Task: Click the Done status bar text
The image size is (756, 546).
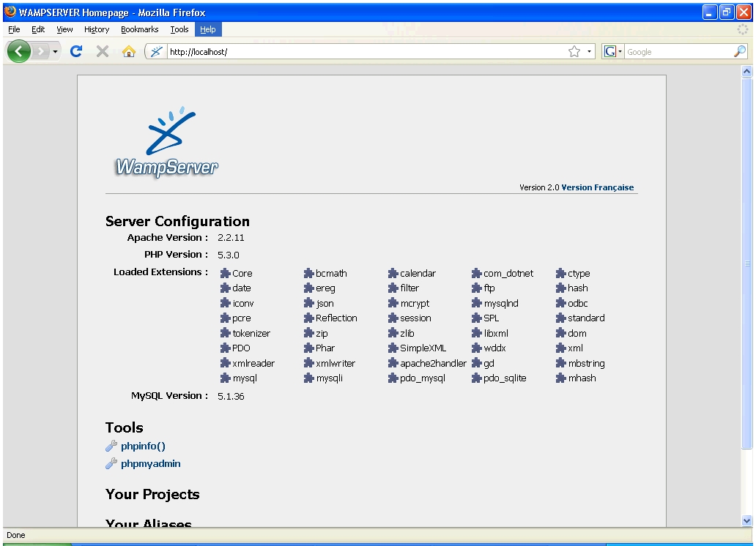Action: click(x=16, y=535)
